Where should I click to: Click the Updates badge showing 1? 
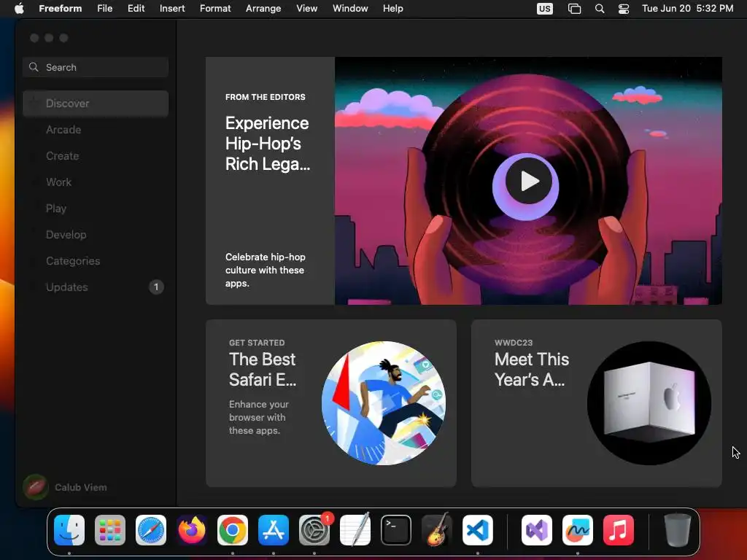pos(156,287)
